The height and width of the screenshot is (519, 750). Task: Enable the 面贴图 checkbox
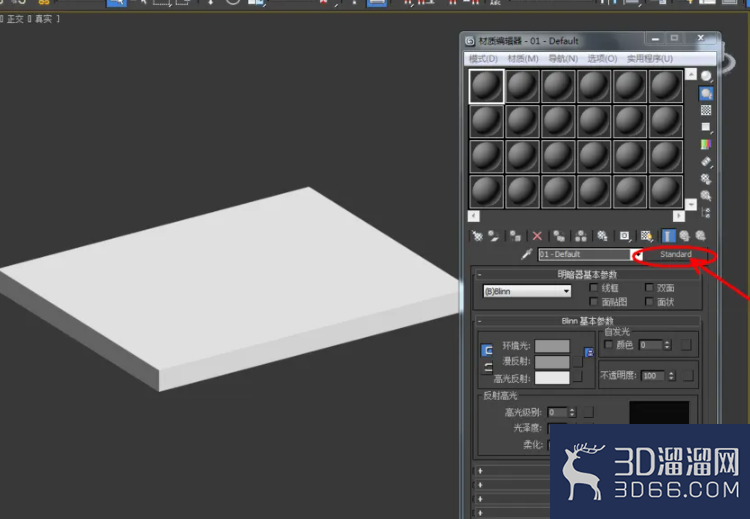pyautogui.click(x=594, y=301)
